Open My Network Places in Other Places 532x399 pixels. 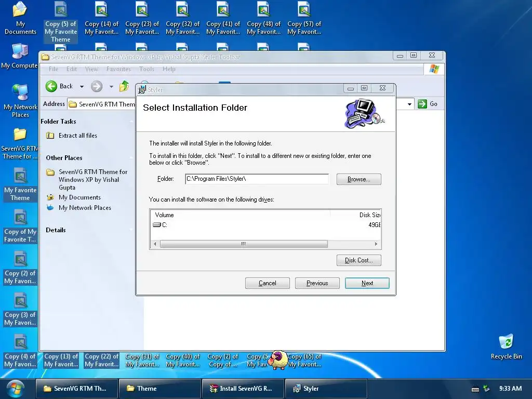(x=85, y=208)
